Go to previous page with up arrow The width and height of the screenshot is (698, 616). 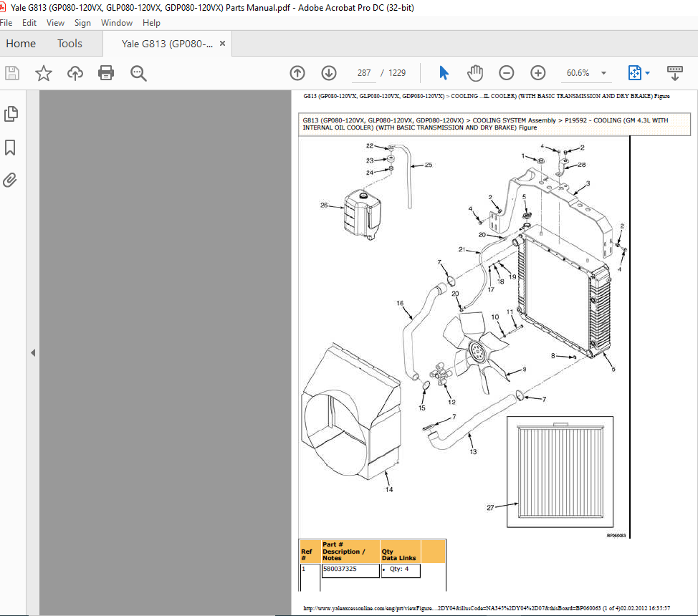[297, 73]
